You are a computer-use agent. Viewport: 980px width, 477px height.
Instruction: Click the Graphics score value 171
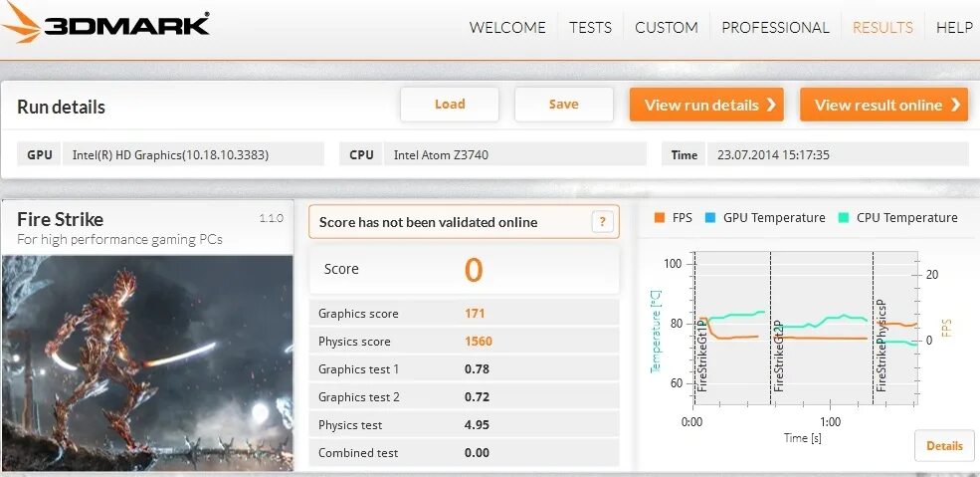coord(475,314)
